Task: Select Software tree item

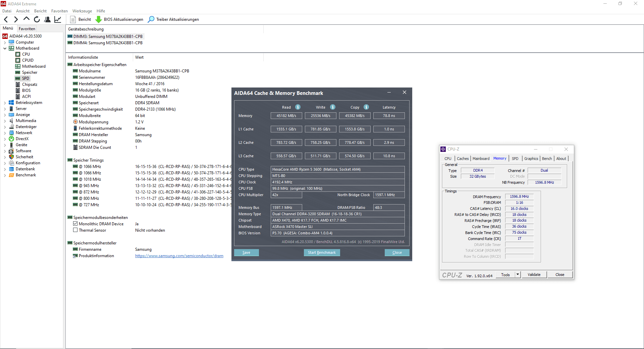Action: click(x=23, y=151)
